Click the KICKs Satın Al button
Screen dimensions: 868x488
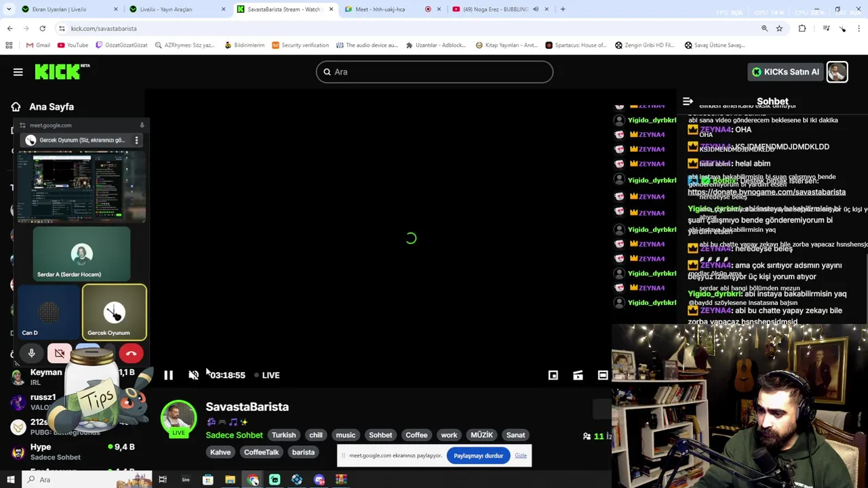785,72
